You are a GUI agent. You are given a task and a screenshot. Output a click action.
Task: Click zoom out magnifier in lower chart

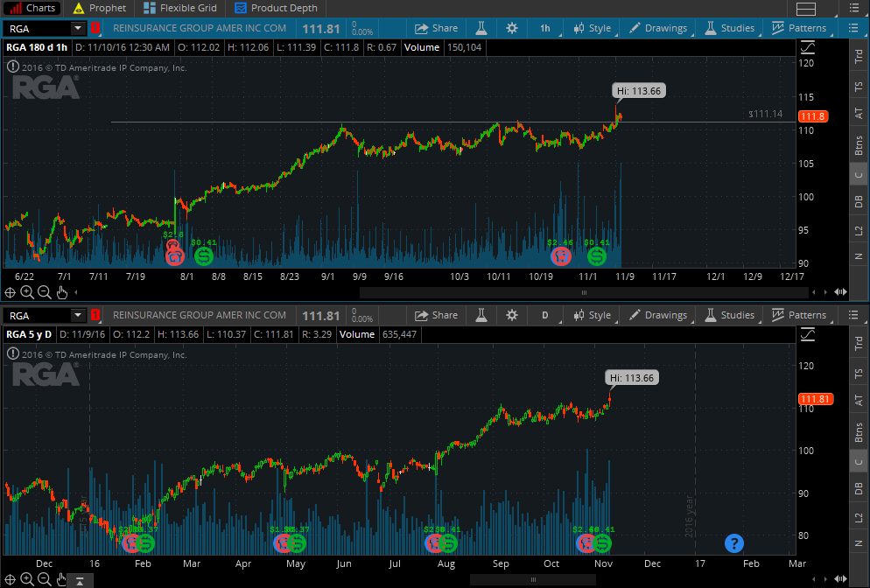45,580
